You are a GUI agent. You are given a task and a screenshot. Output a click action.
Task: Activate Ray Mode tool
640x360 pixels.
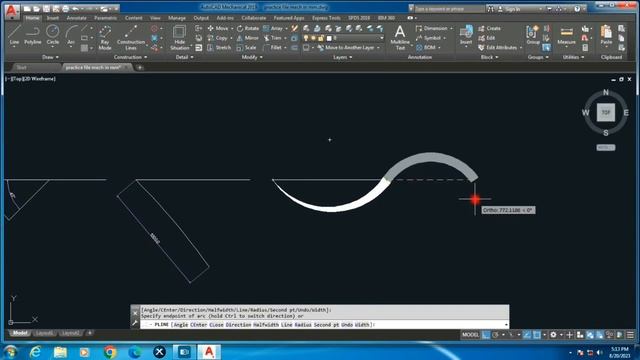(x=105, y=38)
